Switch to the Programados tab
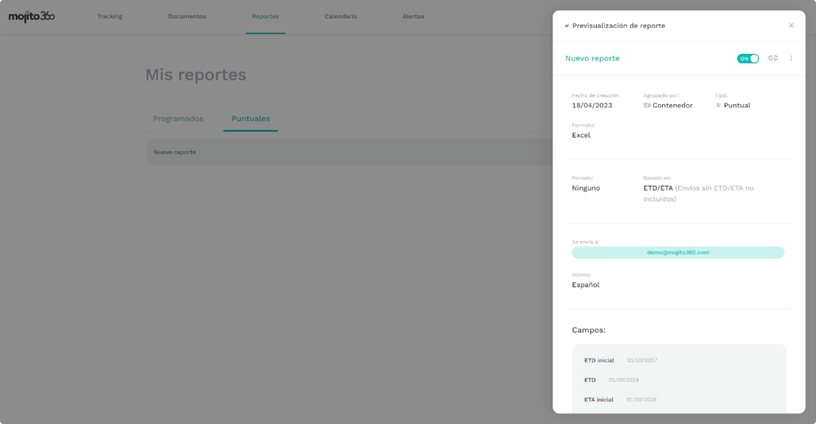816x424 pixels. click(178, 119)
